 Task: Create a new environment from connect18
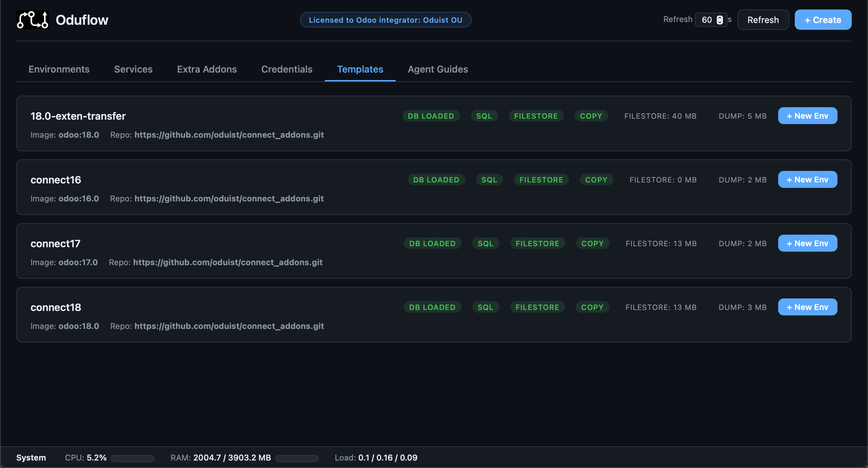(x=807, y=307)
